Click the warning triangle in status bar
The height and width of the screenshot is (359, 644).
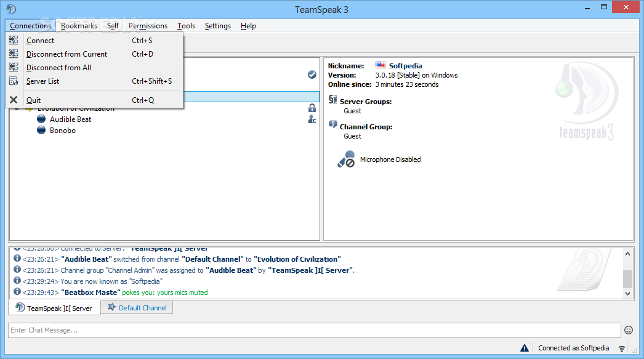click(x=525, y=348)
